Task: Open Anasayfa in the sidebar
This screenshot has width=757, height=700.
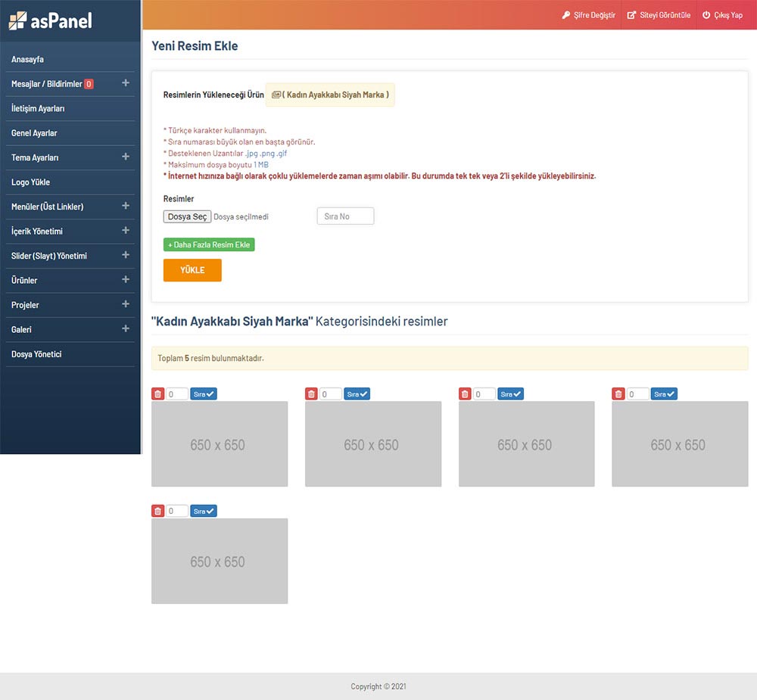Action: (27, 59)
